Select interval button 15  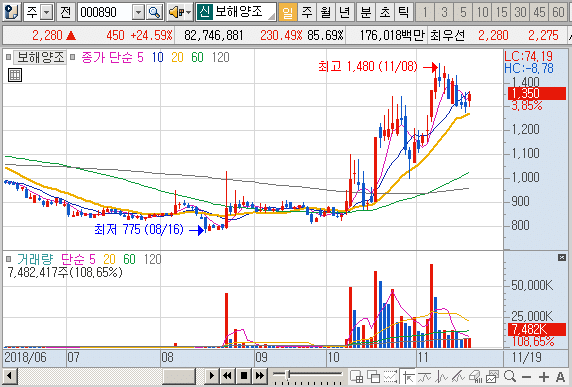tap(502, 12)
